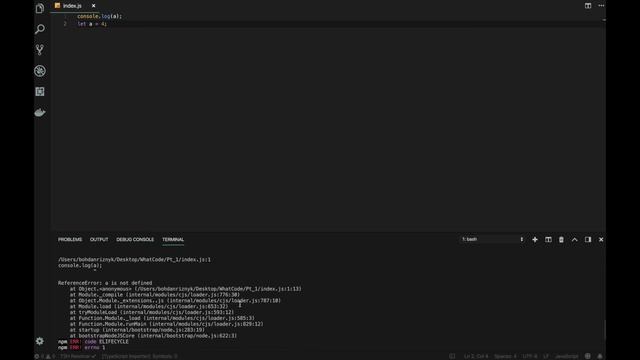Open the '1: bash' terminal selector dropdown

click(492, 240)
